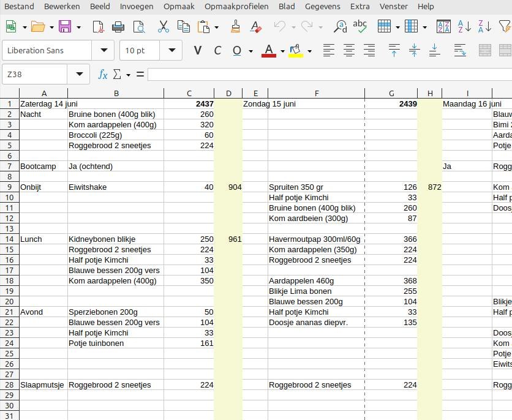Sort ascending with the A-Z arrow icon

pos(464,27)
